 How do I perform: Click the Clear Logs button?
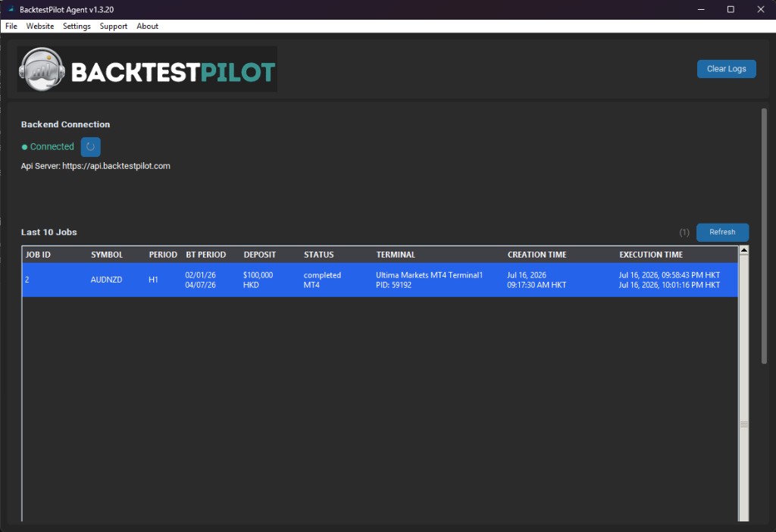[x=726, y=69]
